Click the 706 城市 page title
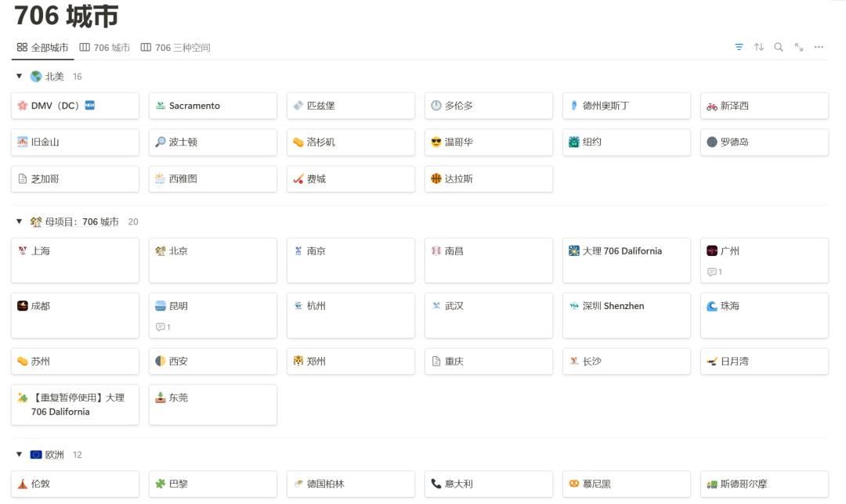 (x=66, y=16)
